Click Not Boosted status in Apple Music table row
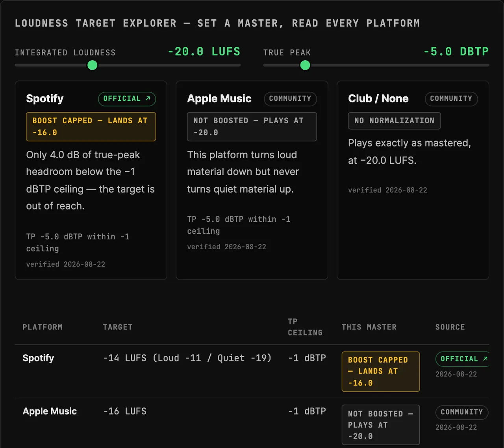This screenshot has height=448, width=504. 381,425
